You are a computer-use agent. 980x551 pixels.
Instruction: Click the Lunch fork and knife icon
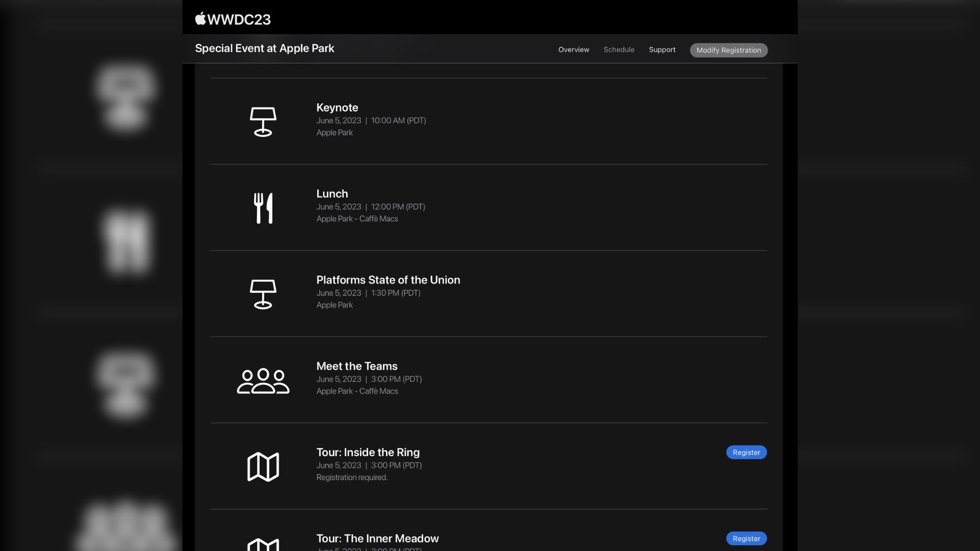click(x=263, y=208)
